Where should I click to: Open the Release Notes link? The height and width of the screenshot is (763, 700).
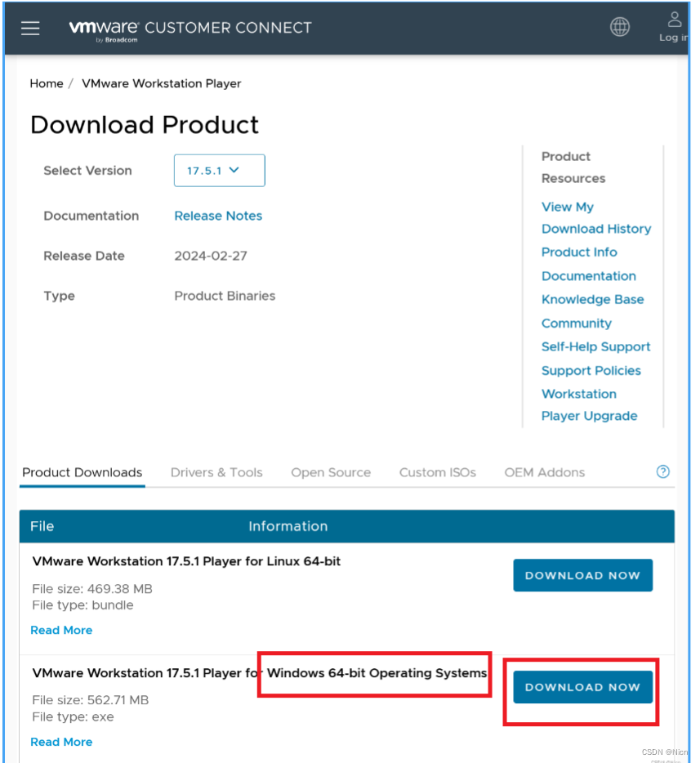218,216
